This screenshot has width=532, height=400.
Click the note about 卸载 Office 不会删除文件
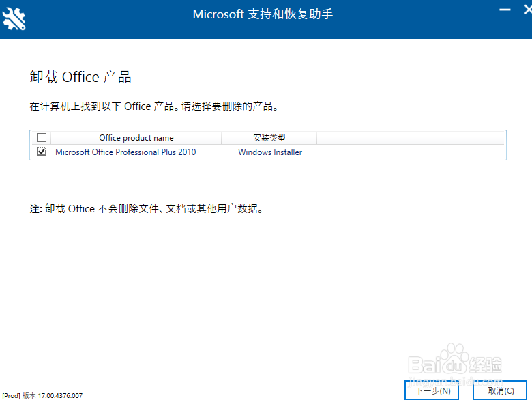146,208
